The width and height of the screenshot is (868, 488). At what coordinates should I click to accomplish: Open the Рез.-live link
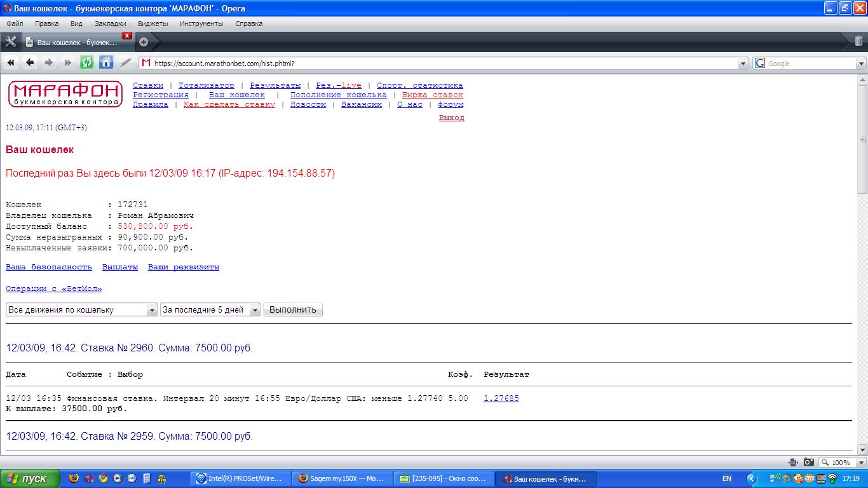[x=339, y=85]
